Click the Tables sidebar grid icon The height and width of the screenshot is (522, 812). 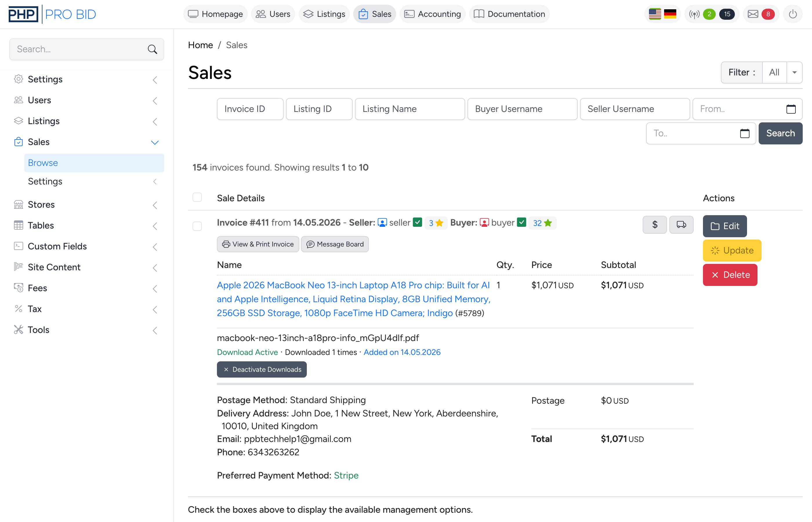(18, 225)
